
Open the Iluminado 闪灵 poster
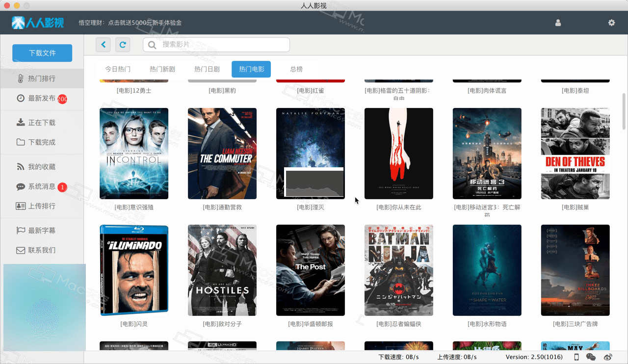(134, 270)
